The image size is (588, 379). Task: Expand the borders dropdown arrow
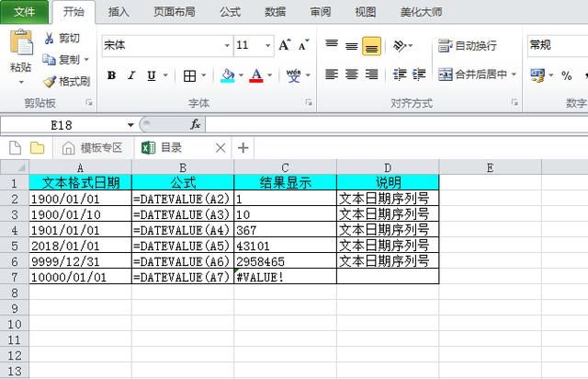204,75
